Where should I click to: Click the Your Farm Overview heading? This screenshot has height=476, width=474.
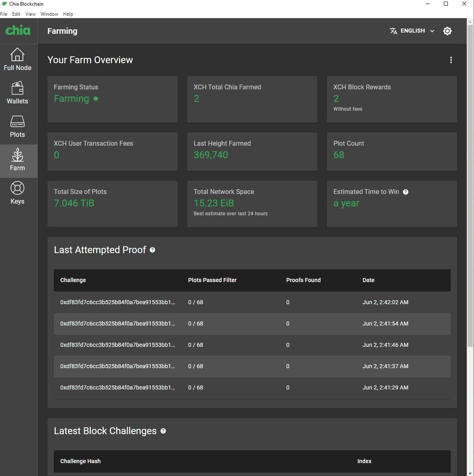pos(90,60)
